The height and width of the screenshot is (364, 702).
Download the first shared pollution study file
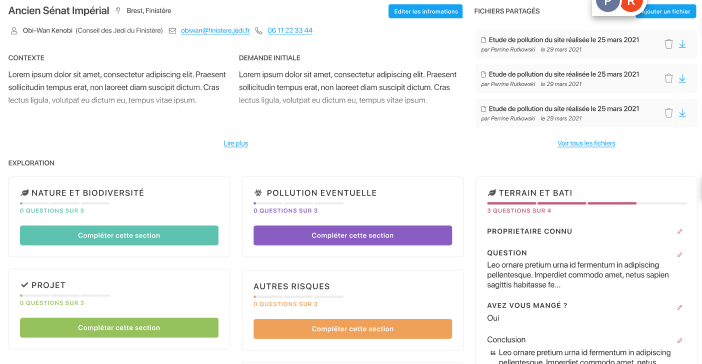[682, 44]
